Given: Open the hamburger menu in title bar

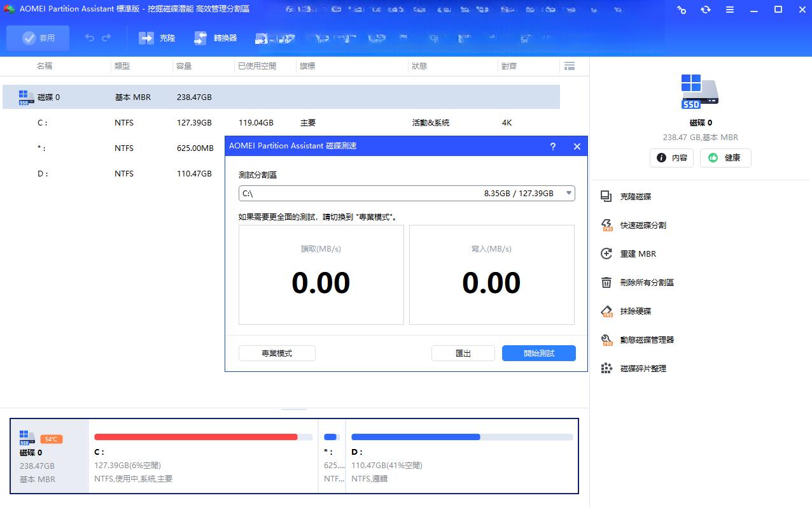Looking at the screenshot, I should [x=730, y=10].
